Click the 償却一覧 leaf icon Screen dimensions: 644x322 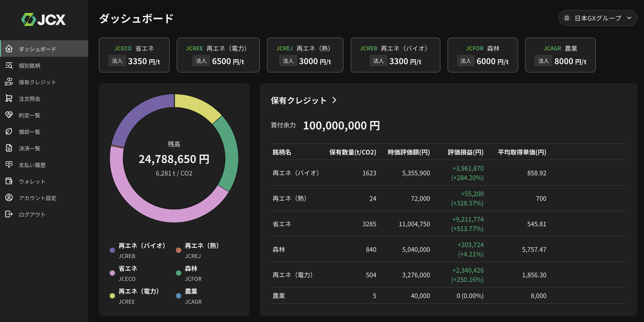(x=9, y=131)
